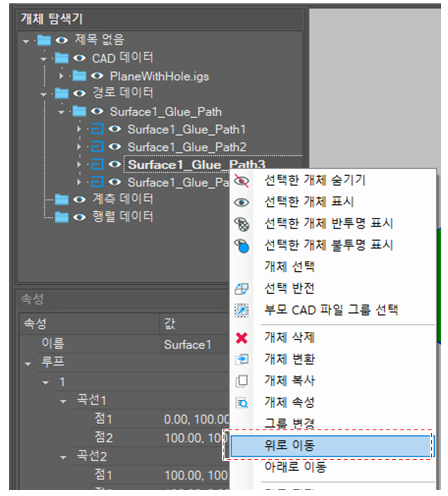Click the invert selection icon
This screenshot has height=496, width=448.
click(242, 289)
